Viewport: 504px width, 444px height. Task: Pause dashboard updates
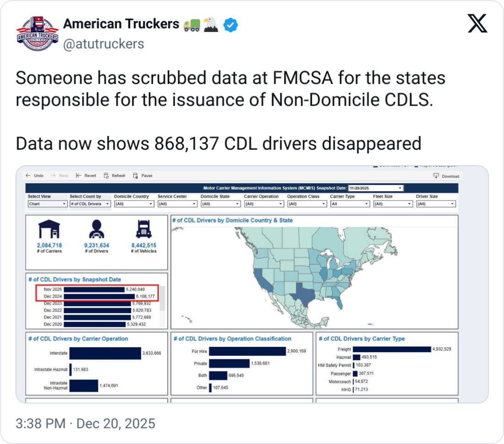[135, 175]
